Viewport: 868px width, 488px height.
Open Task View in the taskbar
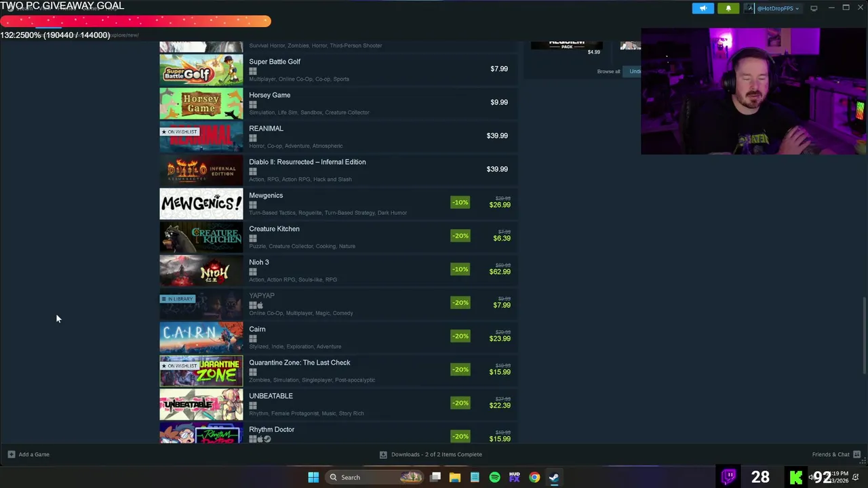click(x=435, y=477)
